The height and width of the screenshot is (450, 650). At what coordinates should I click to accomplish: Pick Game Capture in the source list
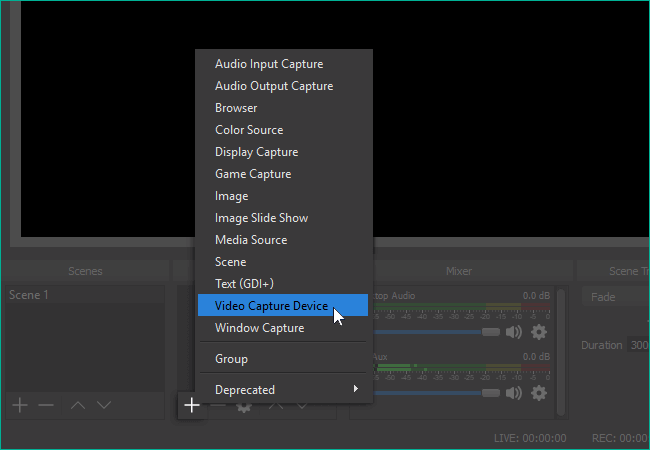[253, 174]
